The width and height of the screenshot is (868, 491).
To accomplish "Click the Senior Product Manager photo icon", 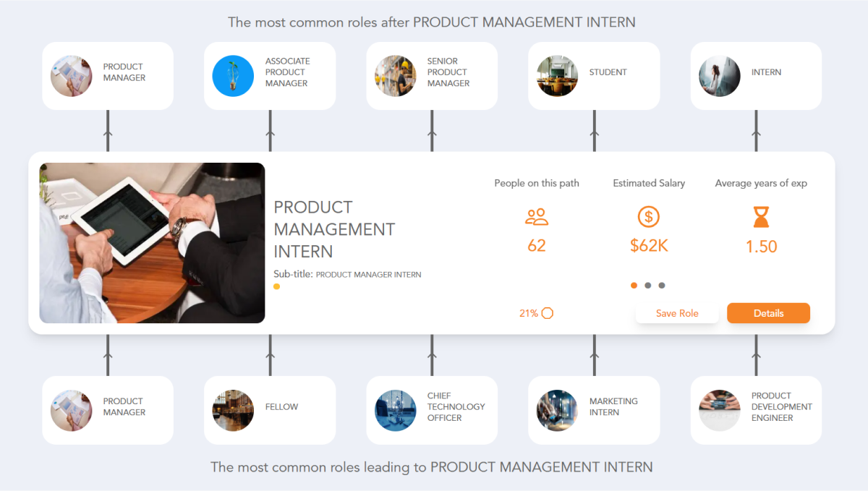I will tap(395, 75).
